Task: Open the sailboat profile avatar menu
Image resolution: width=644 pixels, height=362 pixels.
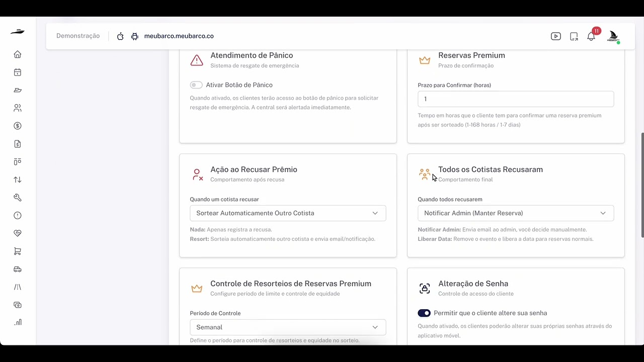Action: point(613,36)
